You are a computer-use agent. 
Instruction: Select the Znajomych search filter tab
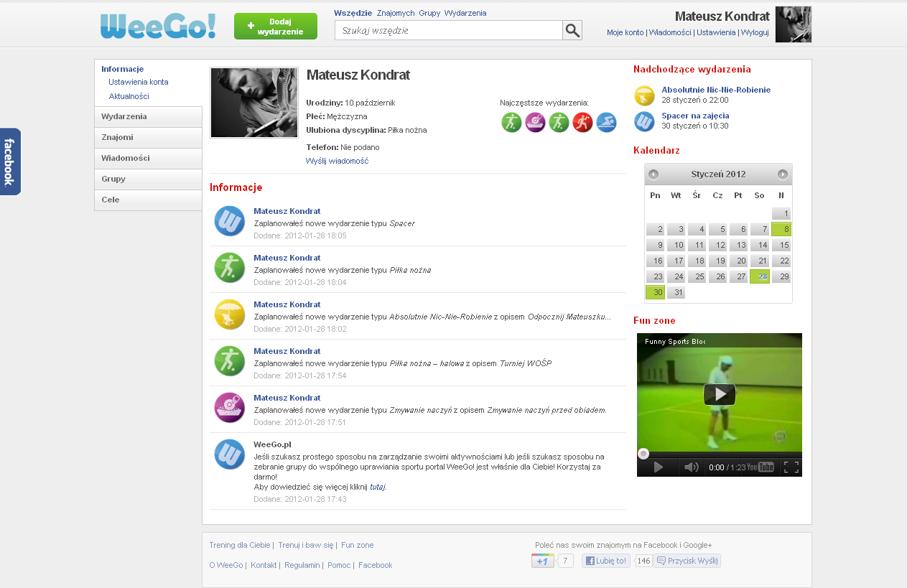click(395, 13)
